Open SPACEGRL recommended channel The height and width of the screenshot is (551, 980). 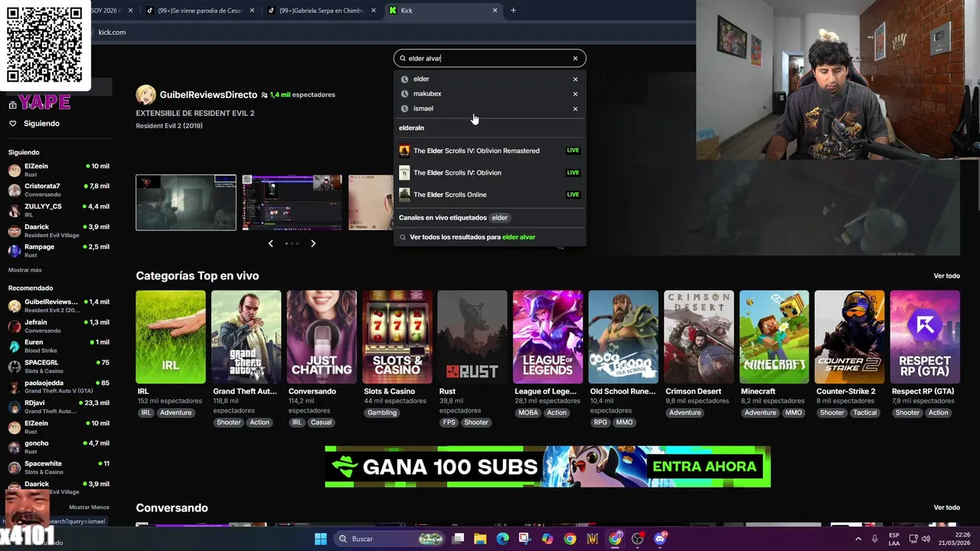[x=58, y=367]
